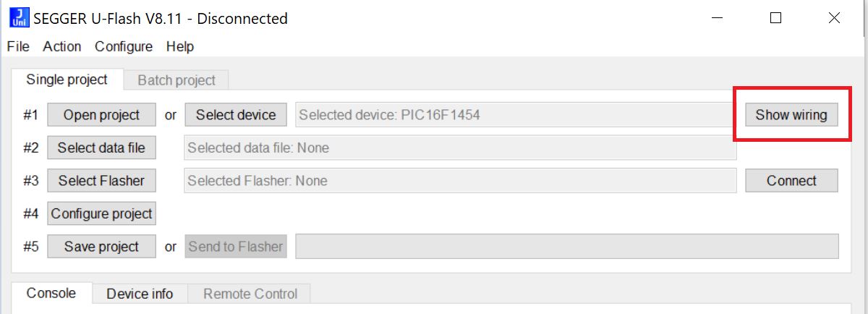Open the Action menu
The width and height of the screenshot is (868, 314).
tap(61, 46)
